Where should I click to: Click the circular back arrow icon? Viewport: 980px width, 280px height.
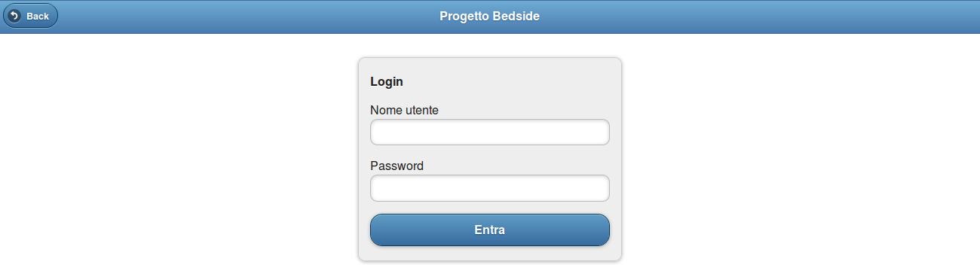(x=14, y=16)
